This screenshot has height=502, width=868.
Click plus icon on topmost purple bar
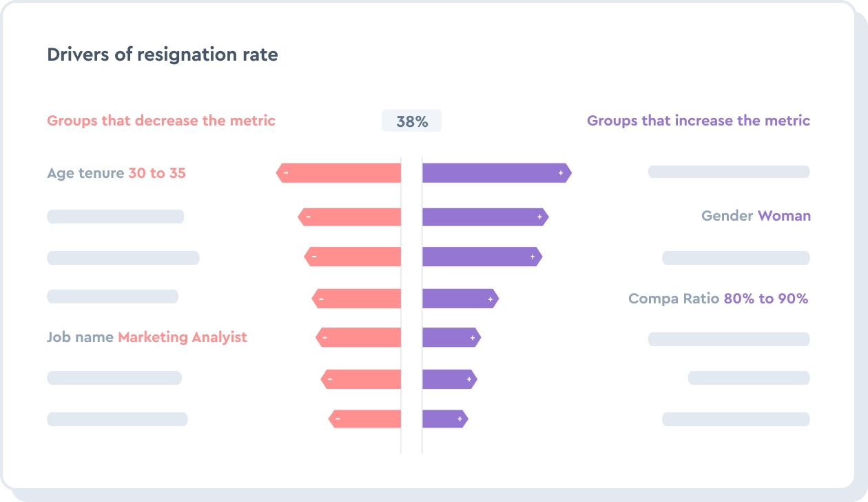pyautogui.click(x=561, y=172)
